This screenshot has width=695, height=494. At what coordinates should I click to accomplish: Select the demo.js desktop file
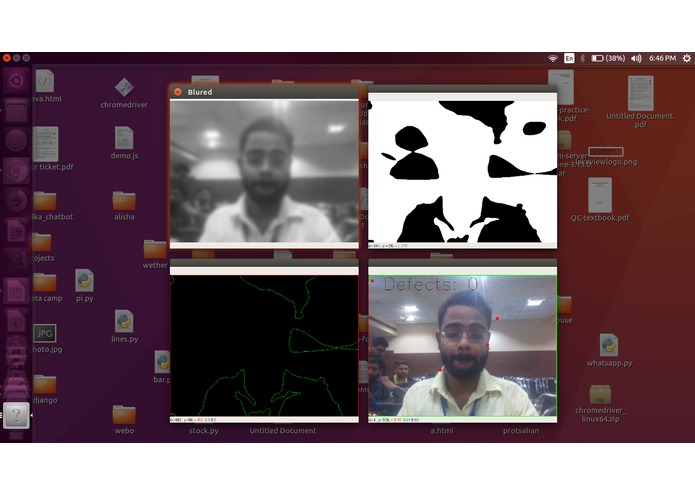point(124,143)
